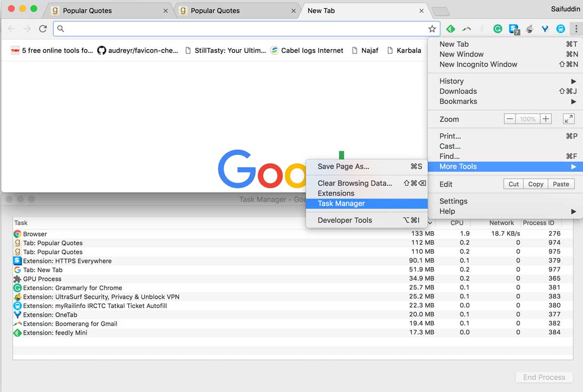583x392 pixels.
Task: Open the Karbala bookmark
Action: click(x=404, y=51)
